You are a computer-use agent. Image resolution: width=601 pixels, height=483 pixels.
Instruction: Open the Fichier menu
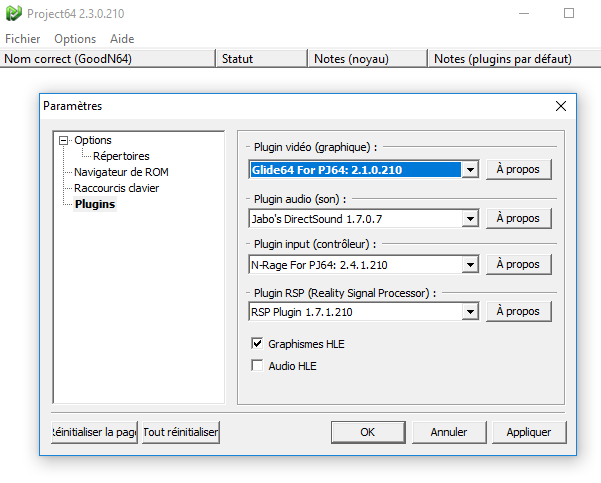[23, 39]
